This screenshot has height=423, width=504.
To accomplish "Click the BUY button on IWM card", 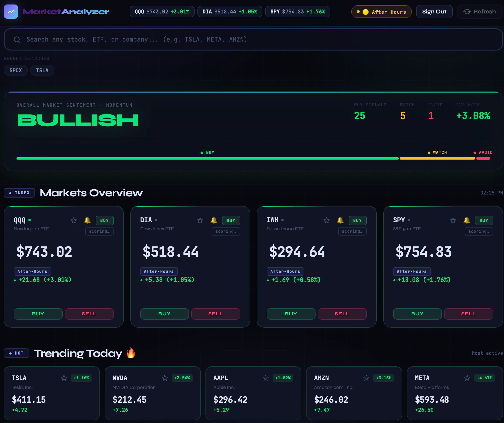I will point(291,314).
